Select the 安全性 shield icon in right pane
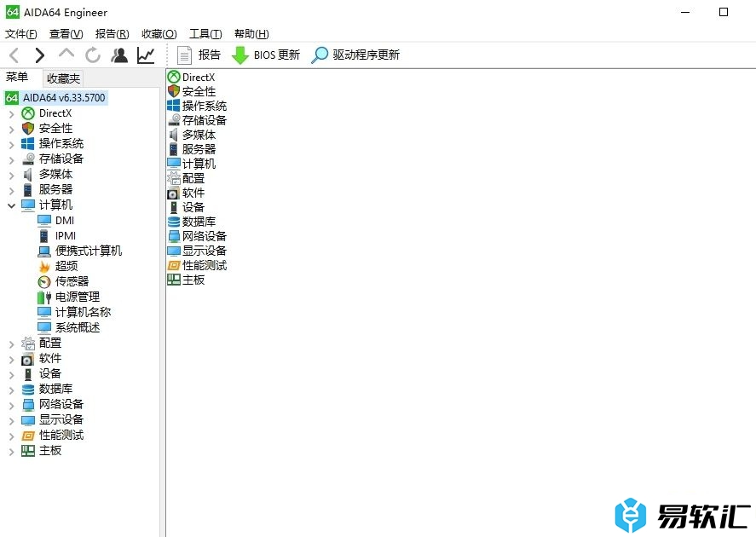This screenshot has width=756, height=537. click(x=174, y=91)
